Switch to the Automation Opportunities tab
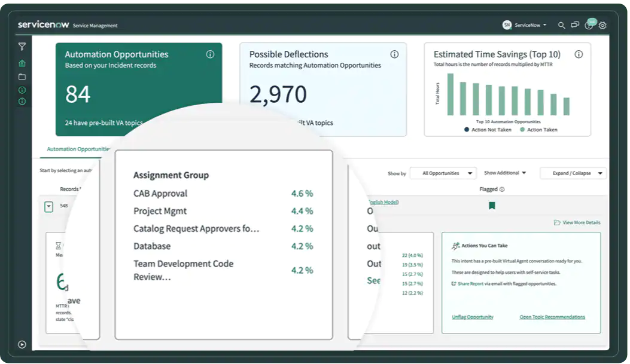630x364 pixels. tap(78, 149)
